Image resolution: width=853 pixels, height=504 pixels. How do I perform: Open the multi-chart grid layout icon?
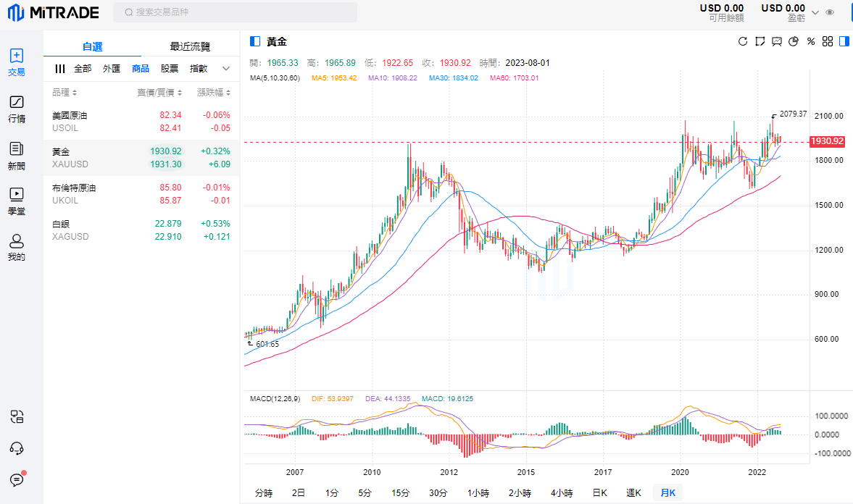coord(828,41)
